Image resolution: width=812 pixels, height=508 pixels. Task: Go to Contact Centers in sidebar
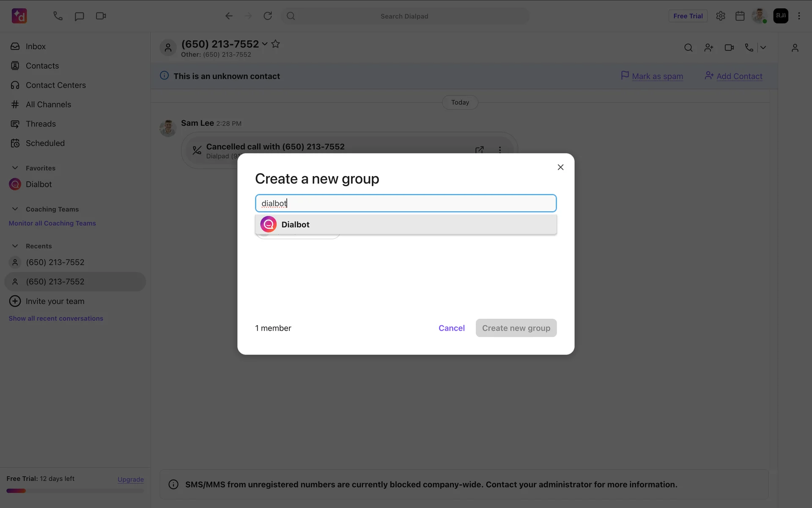(x=55, y=85)
